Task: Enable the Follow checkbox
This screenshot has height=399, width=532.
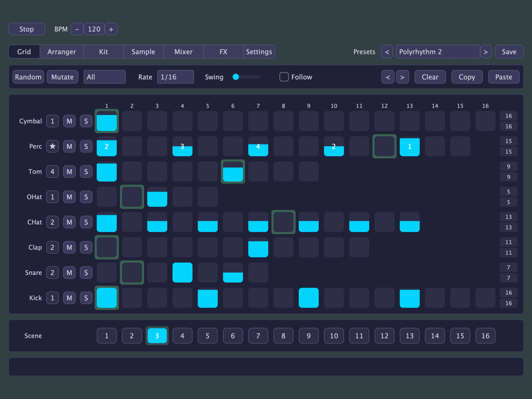Action: point(284,77)
